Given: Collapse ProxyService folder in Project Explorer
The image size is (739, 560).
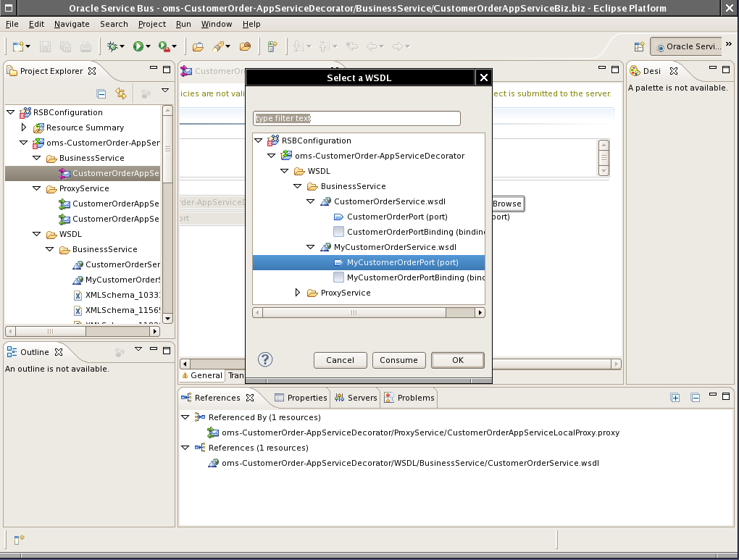Looking at the screenshot, I should point(36,188).
